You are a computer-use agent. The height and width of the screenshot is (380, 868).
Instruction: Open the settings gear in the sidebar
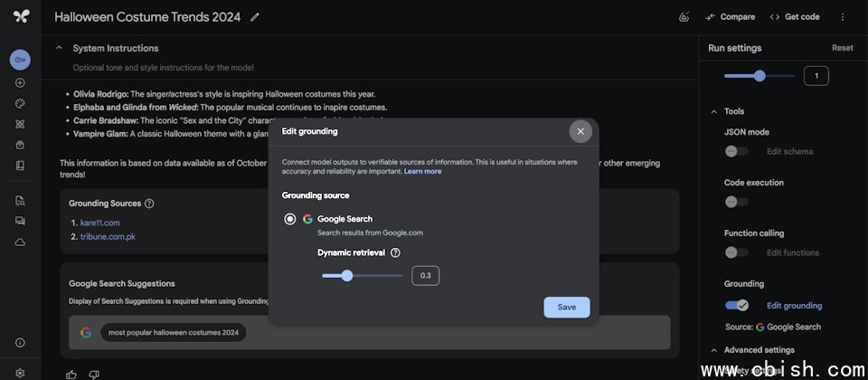coord(20,372)
